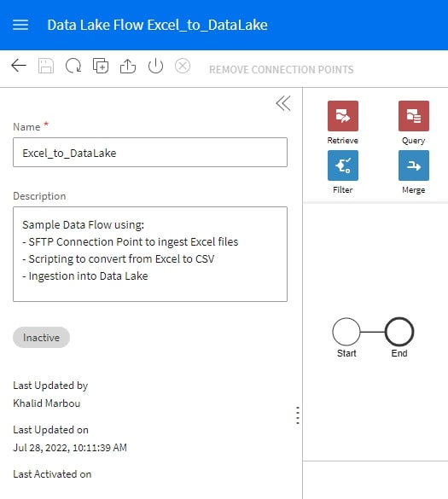Select the Query activity icon
This screenshot has width=448, height=499.
coord(413,116)
